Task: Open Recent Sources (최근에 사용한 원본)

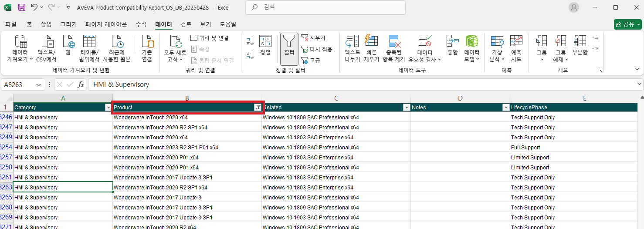Action: [x=116, y=48]
